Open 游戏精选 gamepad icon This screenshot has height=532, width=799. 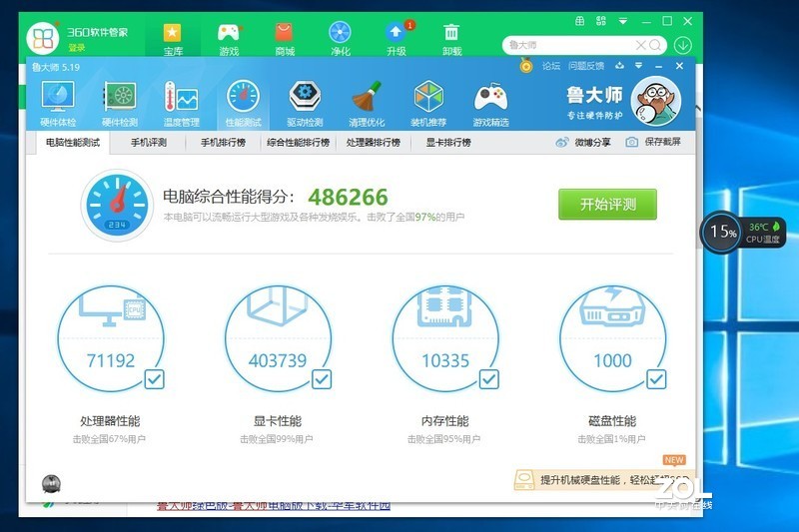point(490,104)
